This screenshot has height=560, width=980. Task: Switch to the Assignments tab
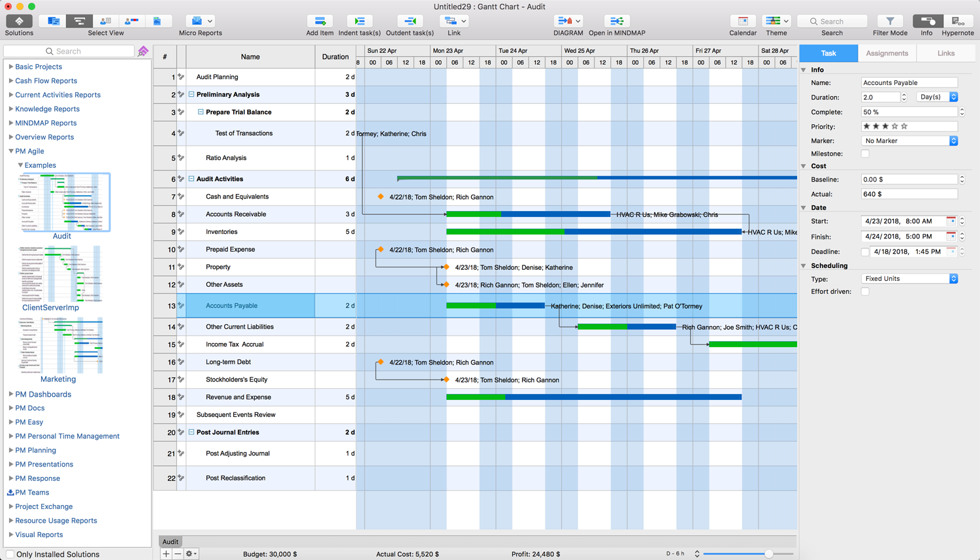coord(887,54)
